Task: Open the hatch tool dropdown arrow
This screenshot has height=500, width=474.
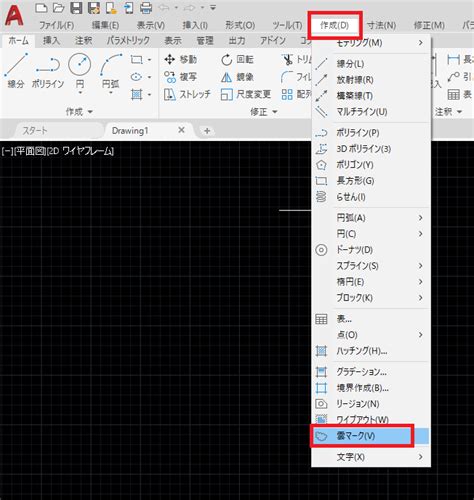Action: click(x=149, y=95)
